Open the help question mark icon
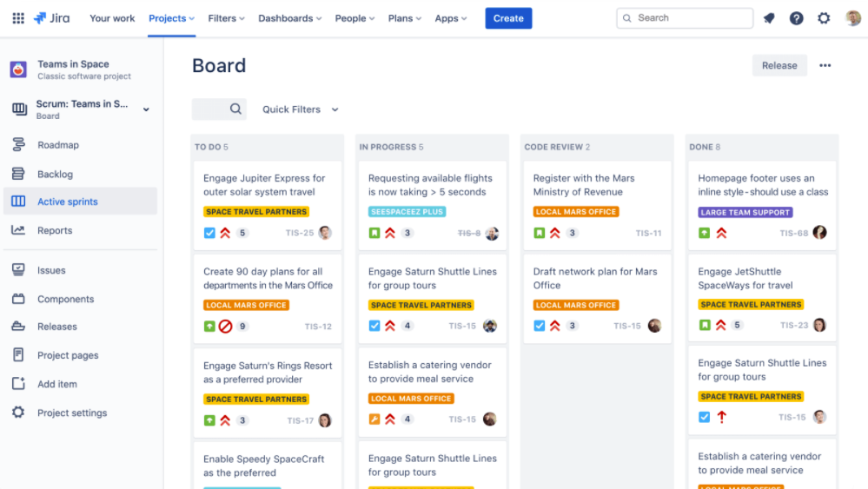The width and height of the screenshot is (868, 489). coord(796,18)
